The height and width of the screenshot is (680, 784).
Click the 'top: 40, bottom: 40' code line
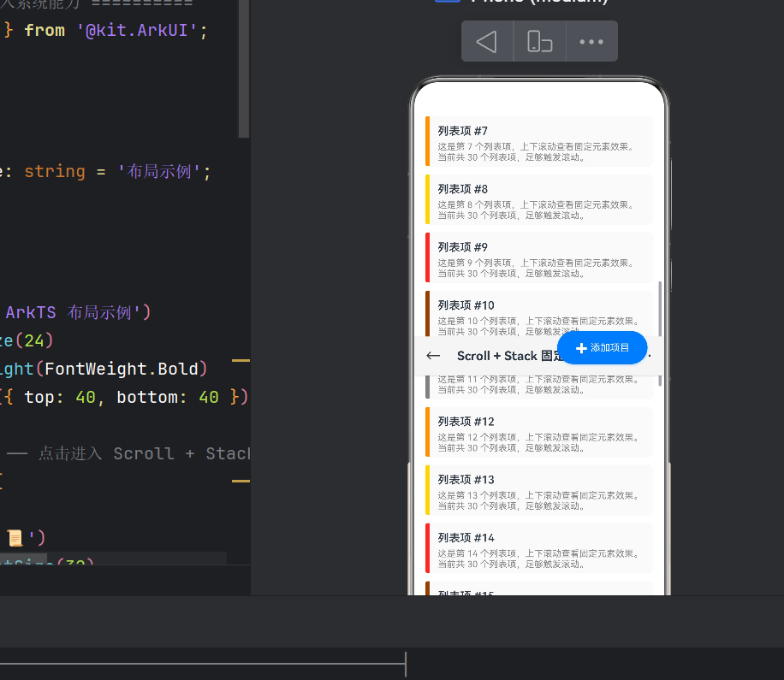122,397
